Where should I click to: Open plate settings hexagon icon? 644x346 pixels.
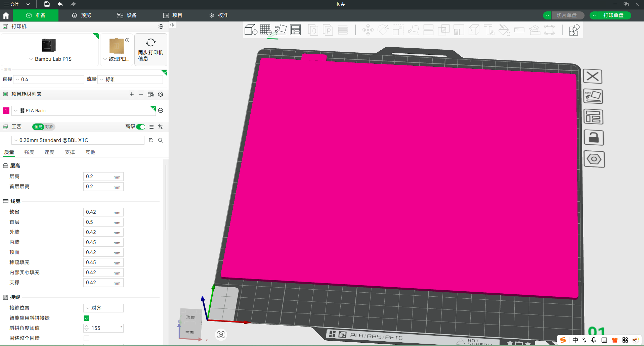(594, 159)
